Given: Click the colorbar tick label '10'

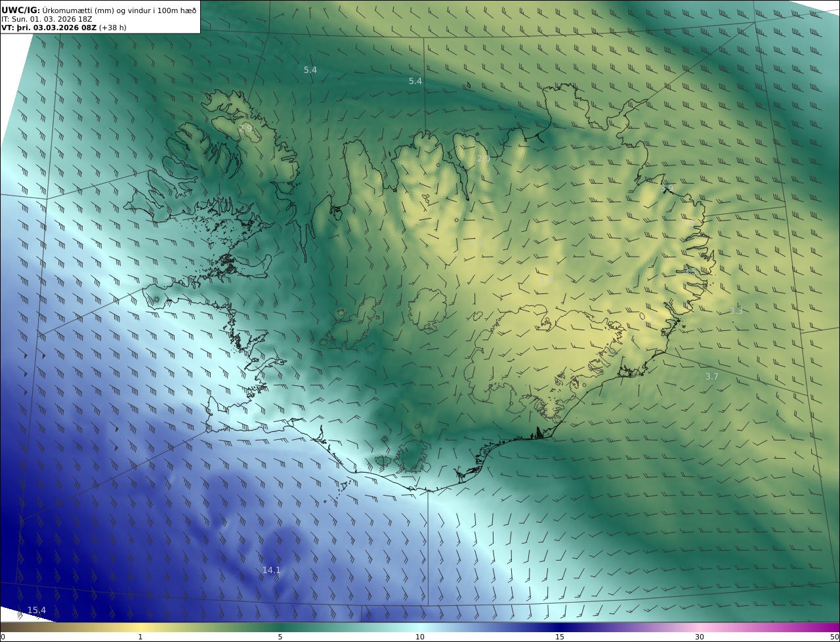Looking at the screenshot, I should point(420,637).
